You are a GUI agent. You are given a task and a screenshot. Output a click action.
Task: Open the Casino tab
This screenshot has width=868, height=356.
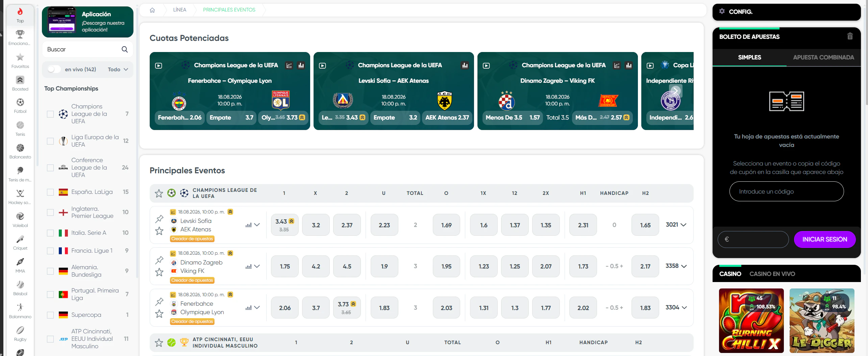point(730,274)
